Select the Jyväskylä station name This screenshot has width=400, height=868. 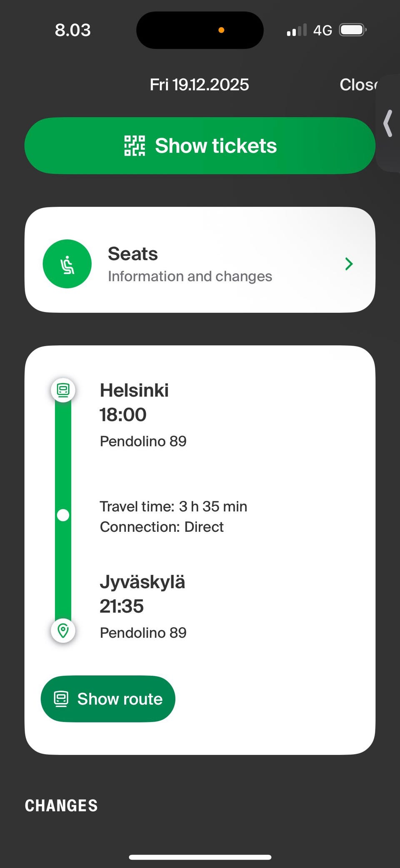pyautogui.click(x=142, y=582)
